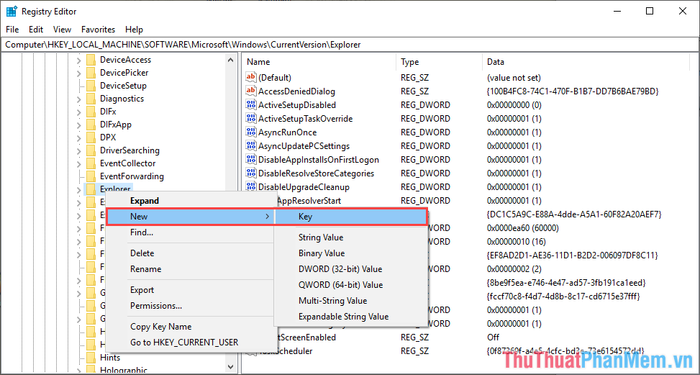This screenshot has width=700, height=375.
Task: Click Copy Key Name entry
Action: (161, 327)
